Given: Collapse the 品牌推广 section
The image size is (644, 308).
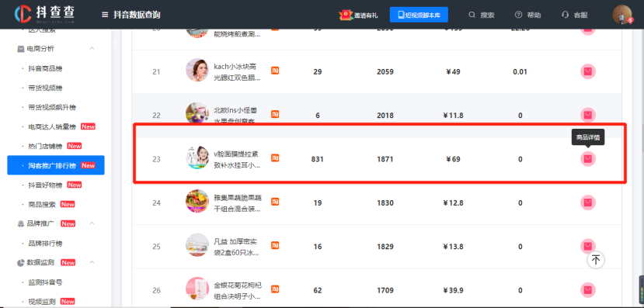Looking at the screenshot, I should point(92,223).
